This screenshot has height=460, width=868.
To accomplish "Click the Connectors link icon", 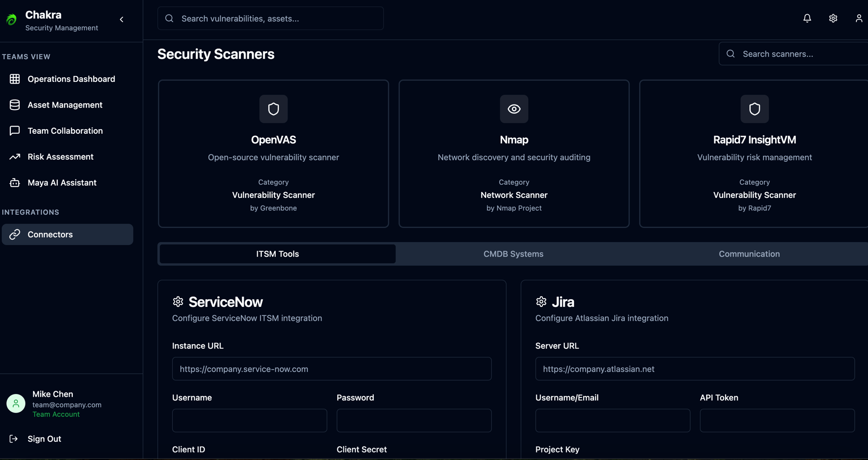I will [15, 235].
